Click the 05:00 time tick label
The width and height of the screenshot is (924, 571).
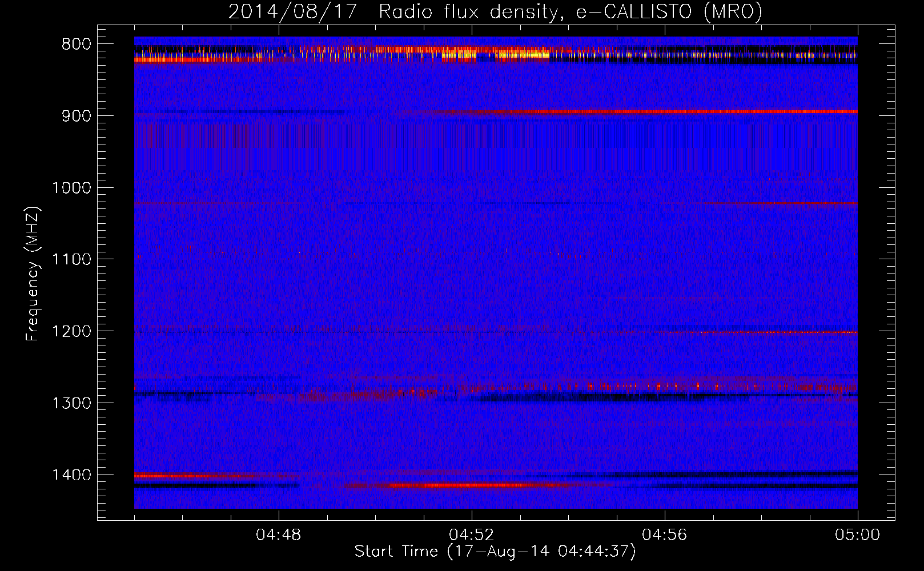click(858, 535)
